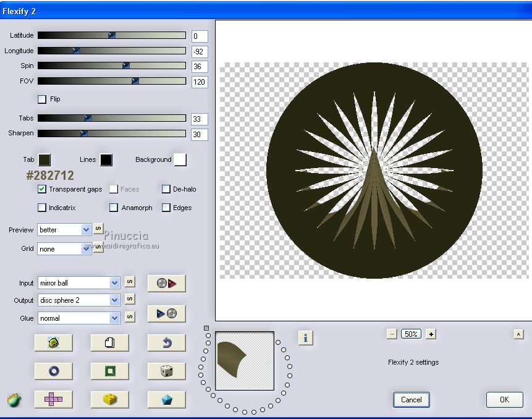Enable Edges checkbox

166,207
